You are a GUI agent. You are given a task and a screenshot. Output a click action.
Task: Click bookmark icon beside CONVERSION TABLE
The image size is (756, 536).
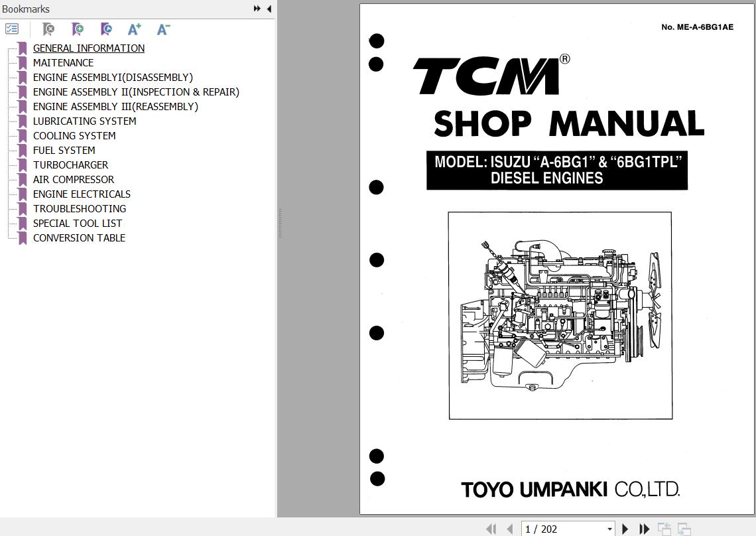(22, 238)
